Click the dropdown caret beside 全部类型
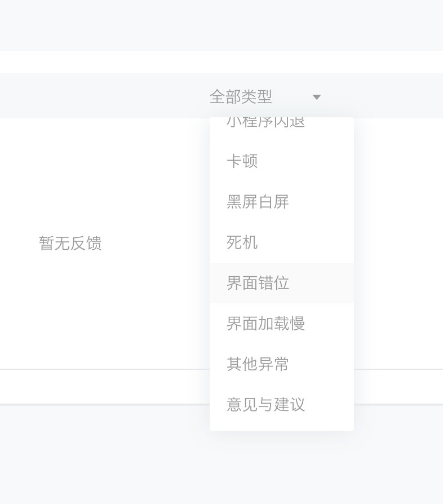Screen dimensions: 443x504 tap(317, 97)
